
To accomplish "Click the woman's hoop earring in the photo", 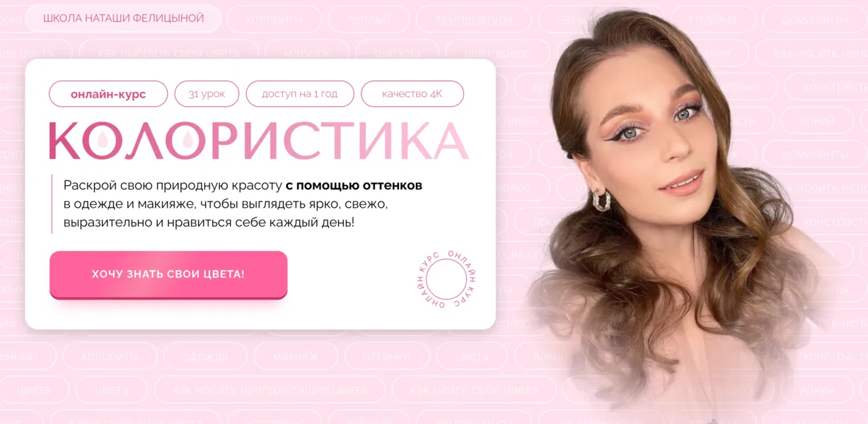I will pos(601,200).
